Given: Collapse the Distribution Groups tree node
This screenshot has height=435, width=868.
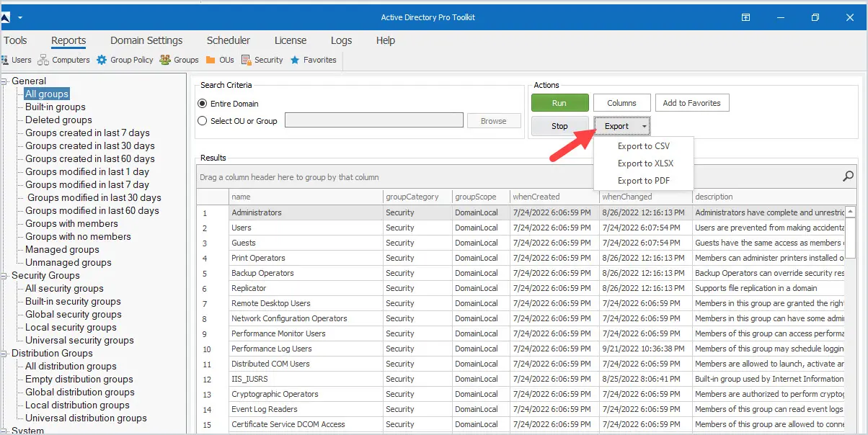Looking at the screenshot, I should [5, 353].
